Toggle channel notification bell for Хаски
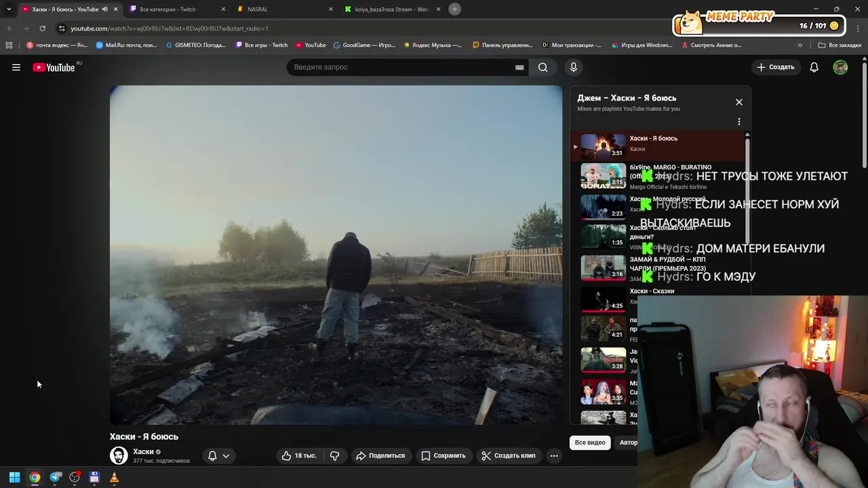 point(212,455)
